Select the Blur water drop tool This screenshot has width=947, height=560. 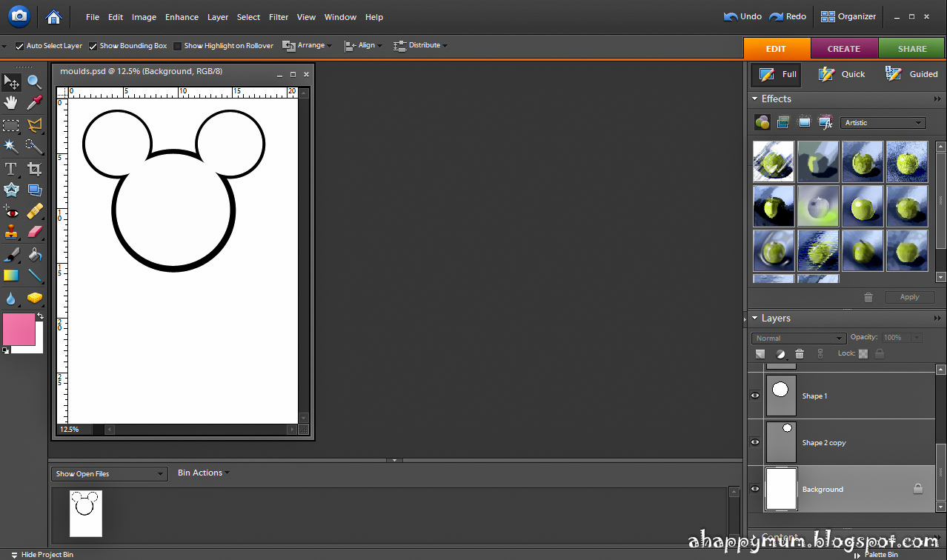pyautogui.click(x=11, y=298)
